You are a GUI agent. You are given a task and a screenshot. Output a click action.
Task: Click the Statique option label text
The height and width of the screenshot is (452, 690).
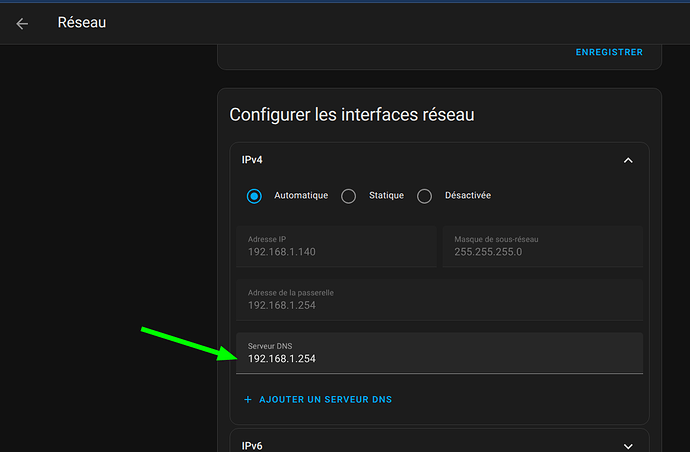click(386, 196)
